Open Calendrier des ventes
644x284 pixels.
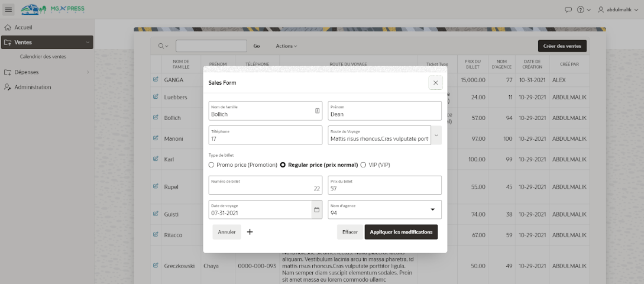[x=43, y=57]
